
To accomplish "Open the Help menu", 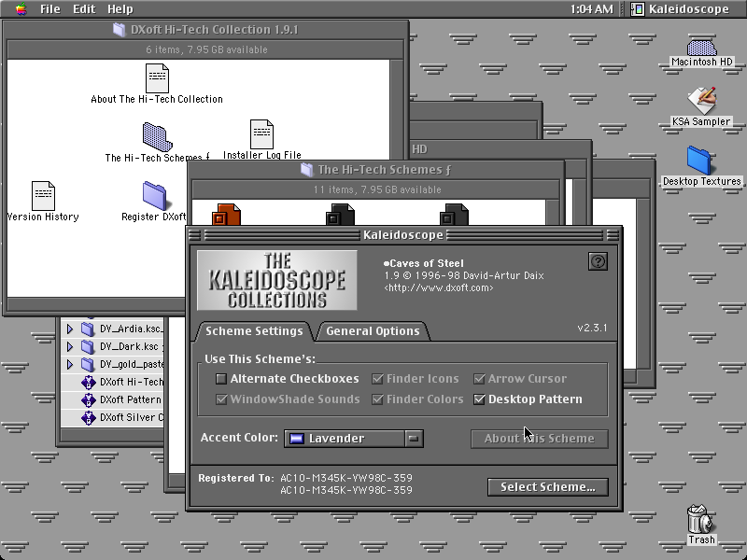I will point(120,9).
